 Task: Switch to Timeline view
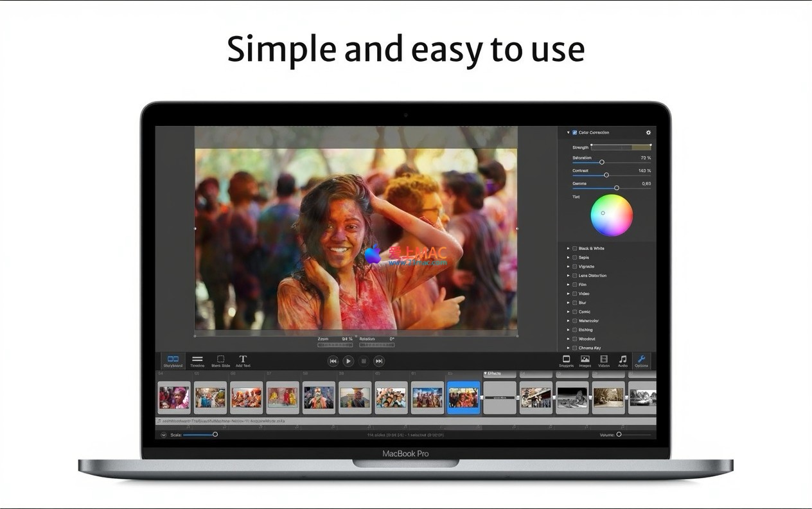(197, 361)
